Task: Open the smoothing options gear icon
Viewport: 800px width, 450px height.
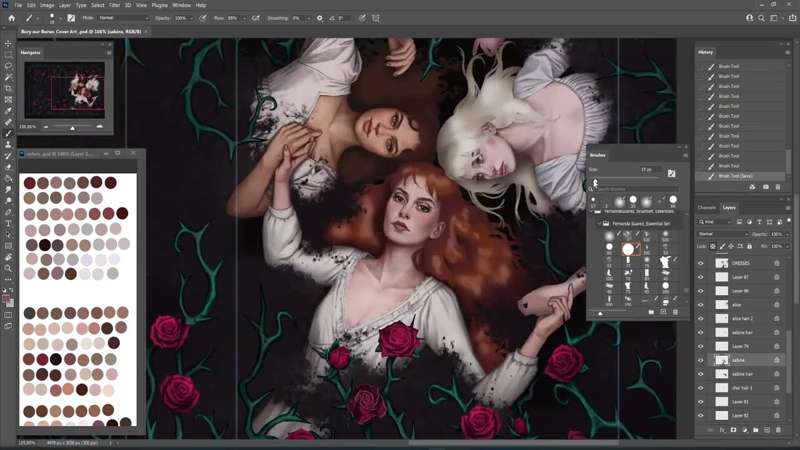Action: coord(319,18)
